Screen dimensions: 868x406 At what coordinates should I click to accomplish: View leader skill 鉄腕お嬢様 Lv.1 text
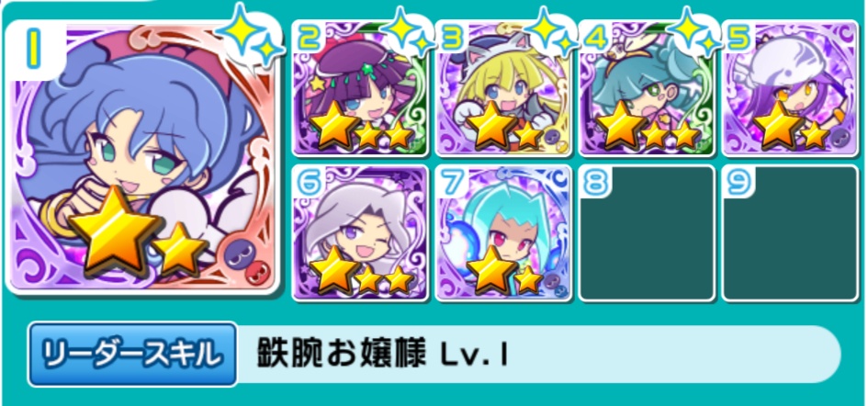point(382,354)
